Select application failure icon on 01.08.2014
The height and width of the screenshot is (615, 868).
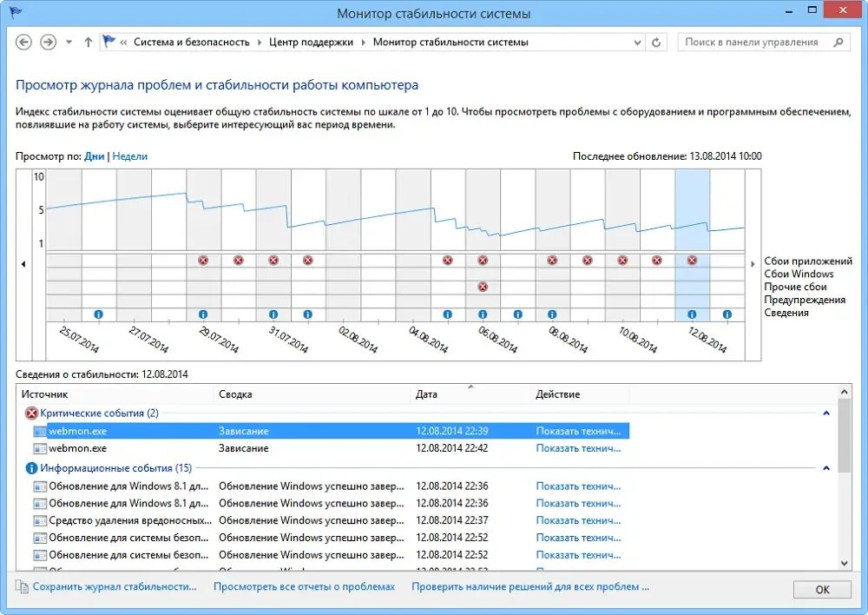[x=308, y=260]
